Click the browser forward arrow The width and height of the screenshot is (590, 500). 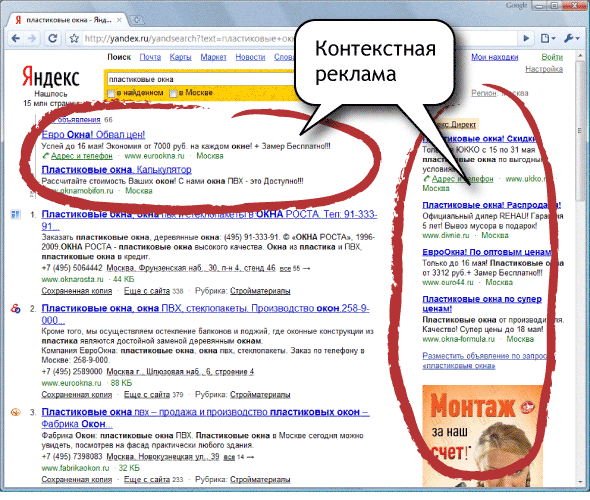32,38
